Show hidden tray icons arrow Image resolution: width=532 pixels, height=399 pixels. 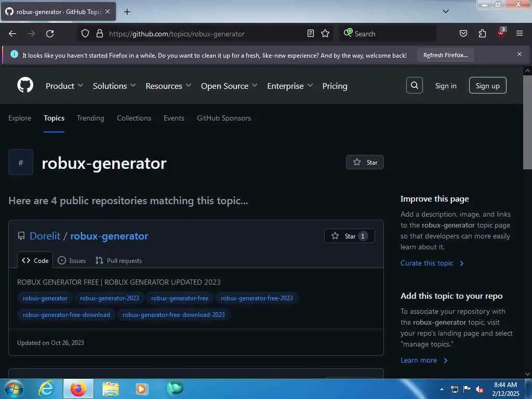coord(442,389)
